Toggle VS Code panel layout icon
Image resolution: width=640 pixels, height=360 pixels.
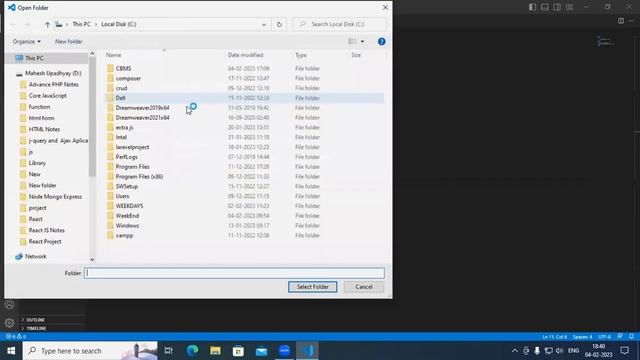pos(544,7)
